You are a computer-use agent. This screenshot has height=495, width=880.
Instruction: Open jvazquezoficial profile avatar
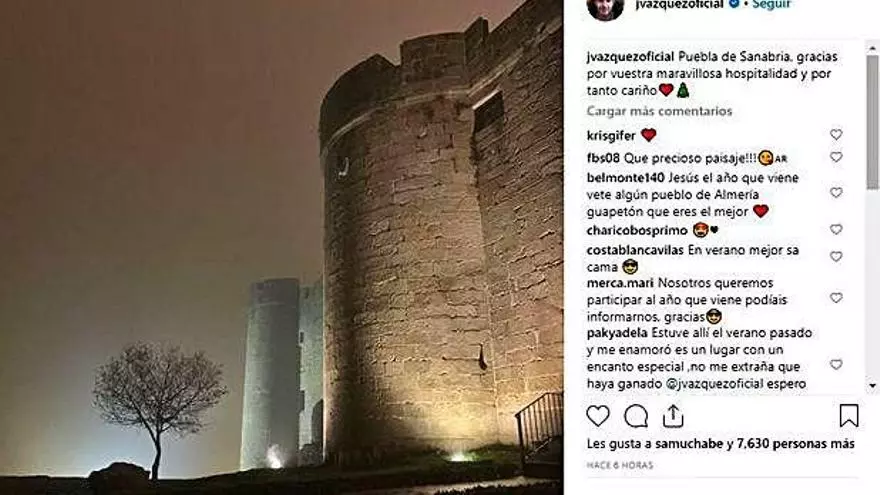(x=605, y=8)
